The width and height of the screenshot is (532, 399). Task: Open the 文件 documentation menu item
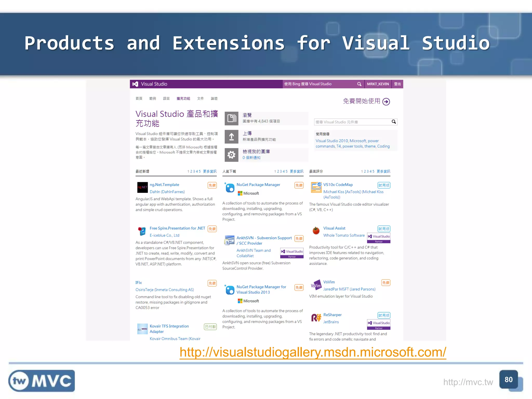pyautogui.click(x=201, y=98)
